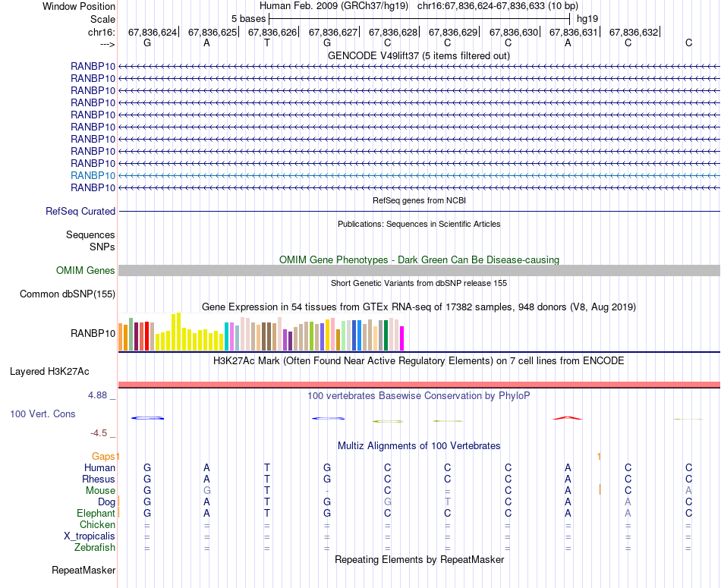
Task: Click the single dash gap in Mouse row
Action: click(327, 491)
